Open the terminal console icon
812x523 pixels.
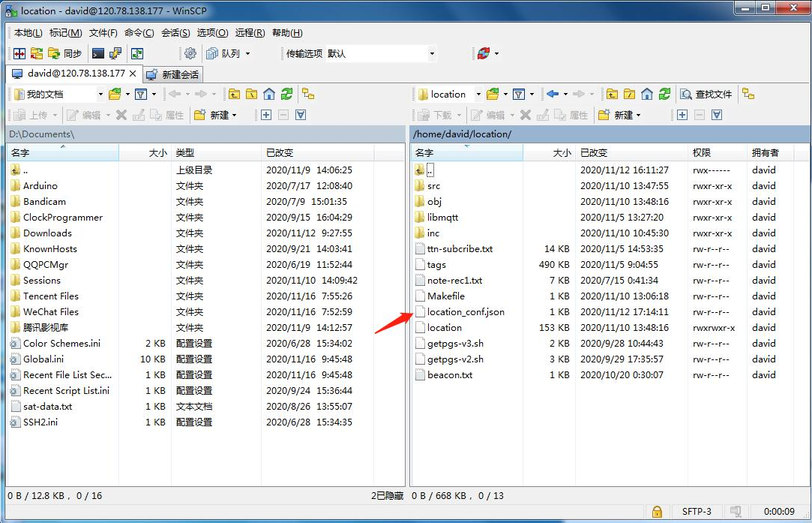(x=98, y=53)
